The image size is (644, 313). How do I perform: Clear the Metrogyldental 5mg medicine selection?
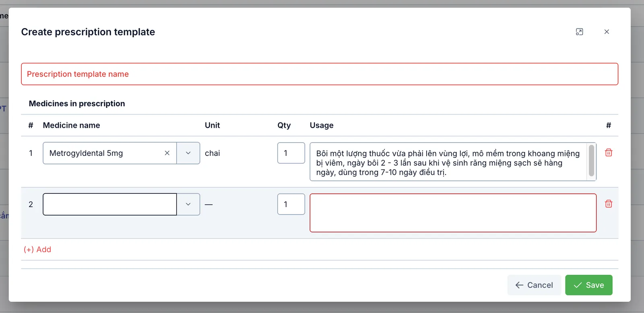tap(167, 153)
